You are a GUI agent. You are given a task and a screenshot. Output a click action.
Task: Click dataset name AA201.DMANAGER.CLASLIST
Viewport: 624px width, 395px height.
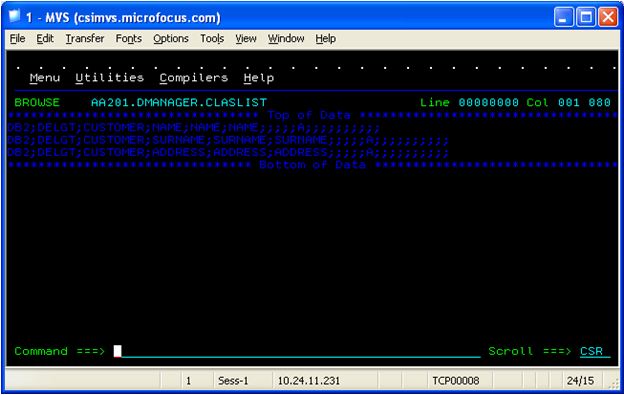click(179, 102)
